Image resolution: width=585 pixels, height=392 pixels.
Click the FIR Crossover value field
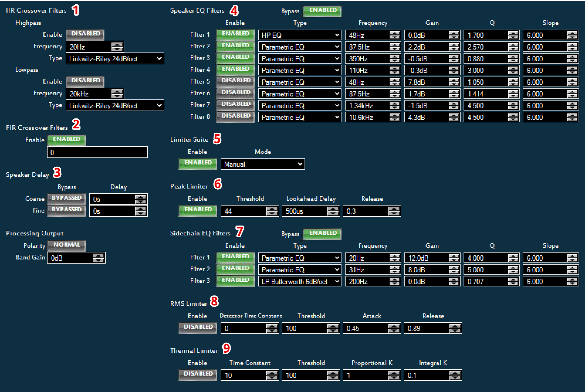[97, 152]
